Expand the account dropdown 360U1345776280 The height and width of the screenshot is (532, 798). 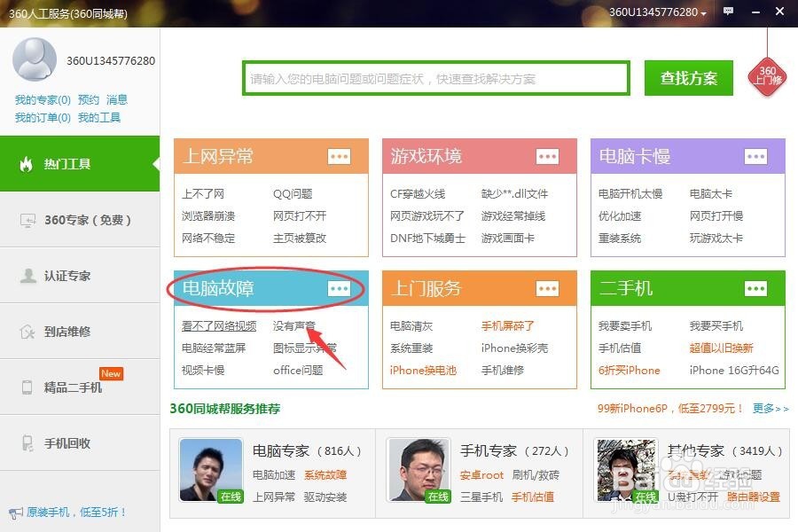click(x=658, y=12)
